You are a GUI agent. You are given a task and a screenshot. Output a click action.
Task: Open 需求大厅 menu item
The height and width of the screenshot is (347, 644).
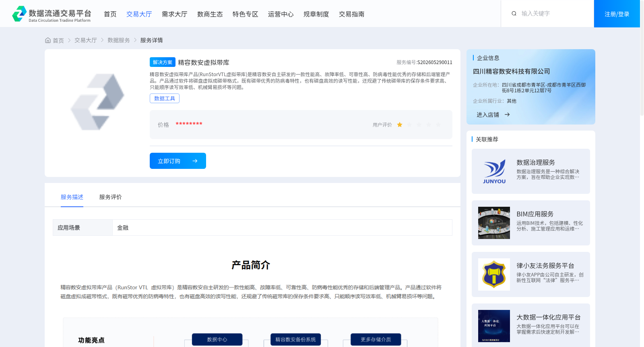(x=175, y=14)
